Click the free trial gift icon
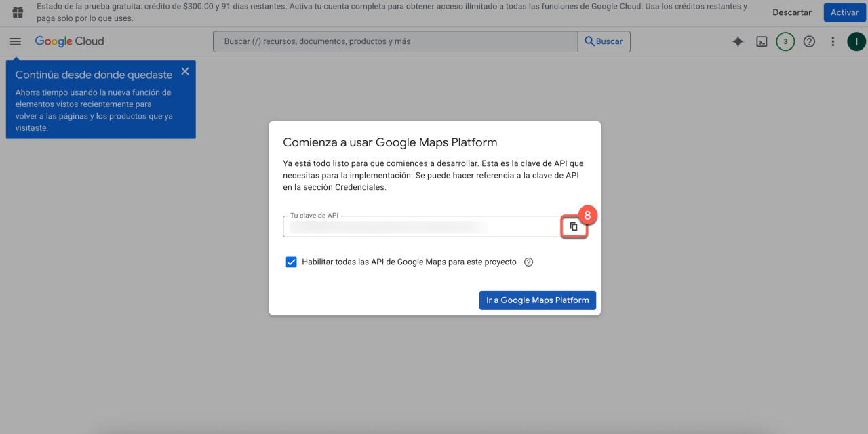The height and width of the screenshot is (434, 868). point(18,12)
